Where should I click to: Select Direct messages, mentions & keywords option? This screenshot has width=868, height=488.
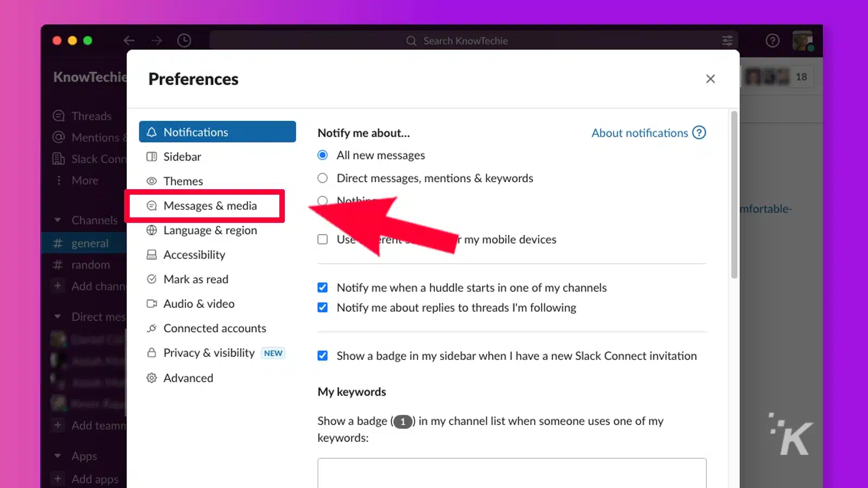(x=323, y=178)
